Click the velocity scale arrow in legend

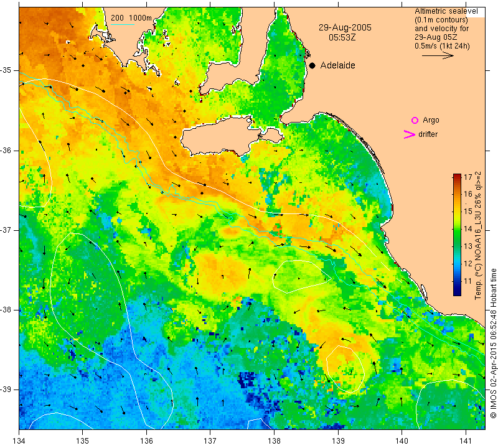click(438, 55)
